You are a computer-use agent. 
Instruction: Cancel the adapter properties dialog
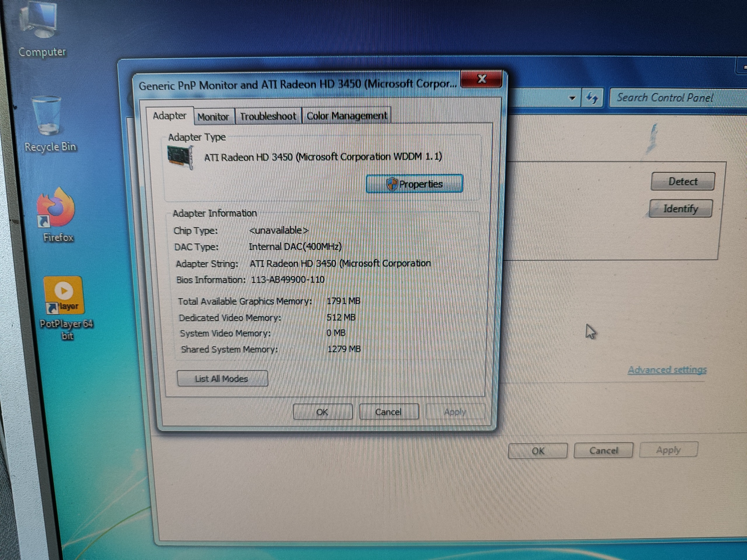(389, 412)
